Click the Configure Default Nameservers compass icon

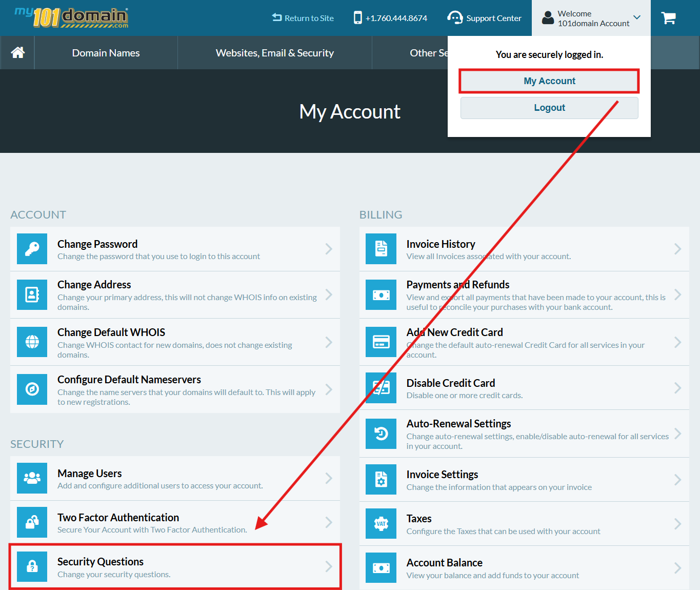coord(32,389)
